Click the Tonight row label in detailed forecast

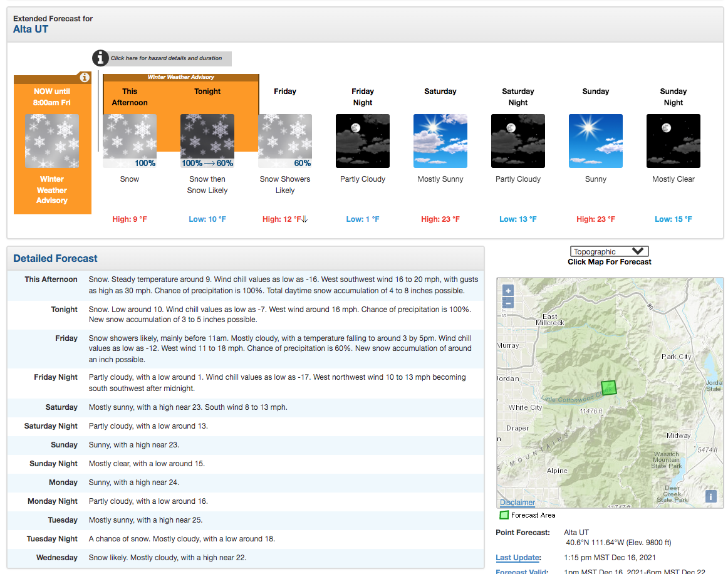(x=64, y=310)
